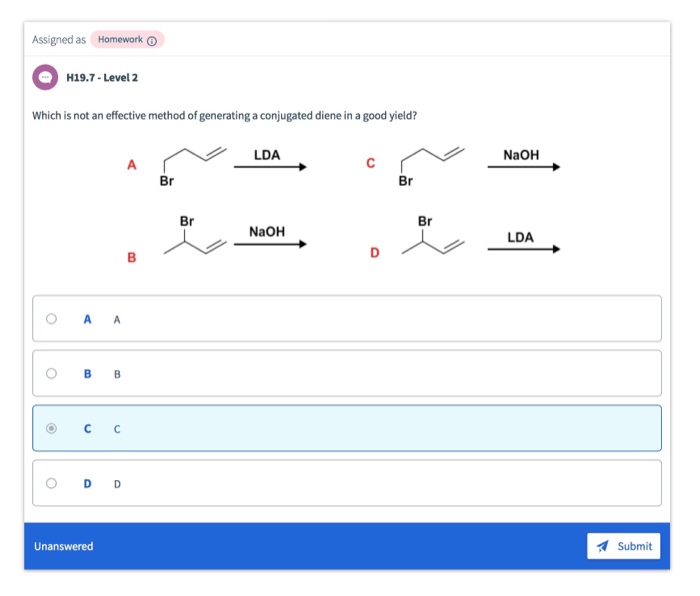Image resolution: width=700 pixels, height=596 pixels.
Task: Click the question text about conjugated diene
Action: [x=225, y=116]
